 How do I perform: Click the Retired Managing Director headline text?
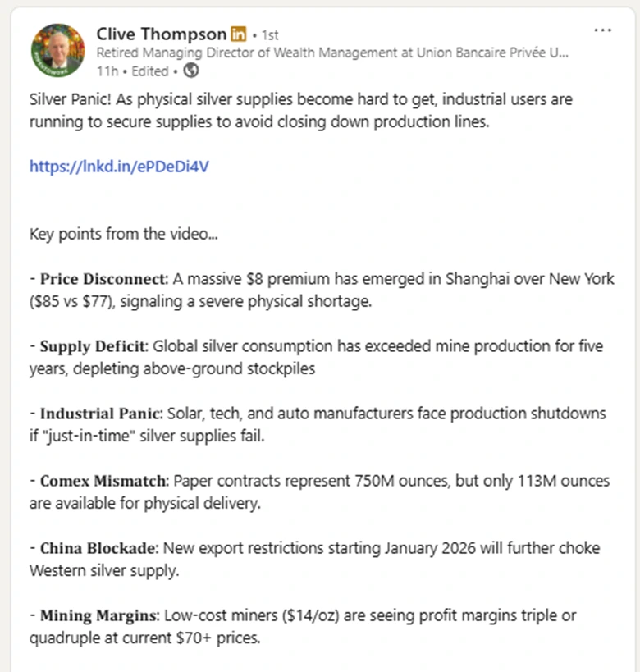[x=331, y=53]
